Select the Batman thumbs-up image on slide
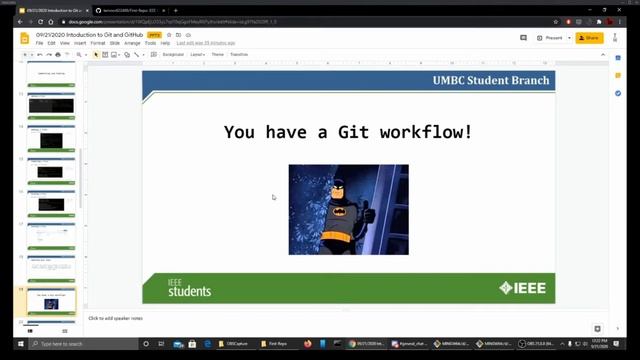640x360 pixels. pyautogui.click(x=349, y=210)
